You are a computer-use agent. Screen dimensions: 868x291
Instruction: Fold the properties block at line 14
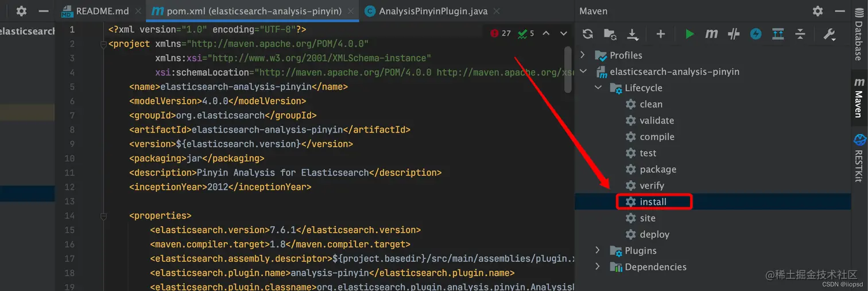point(104,216)
